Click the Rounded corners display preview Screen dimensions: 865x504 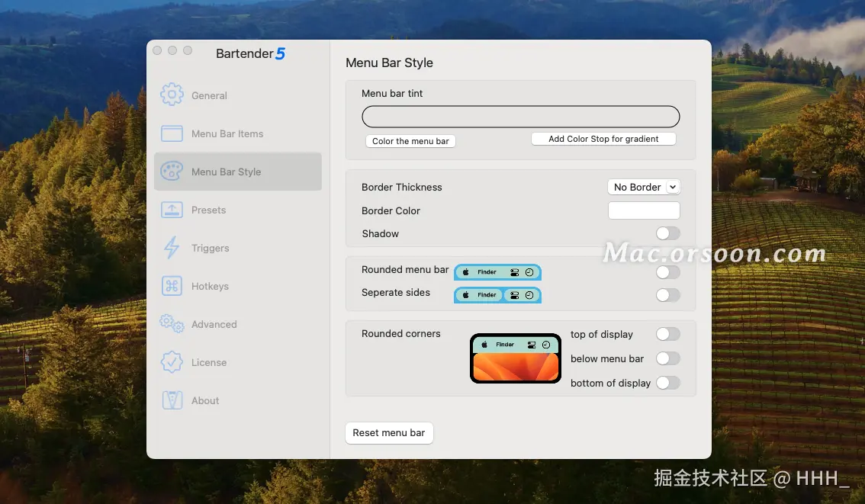pos(515,358)
